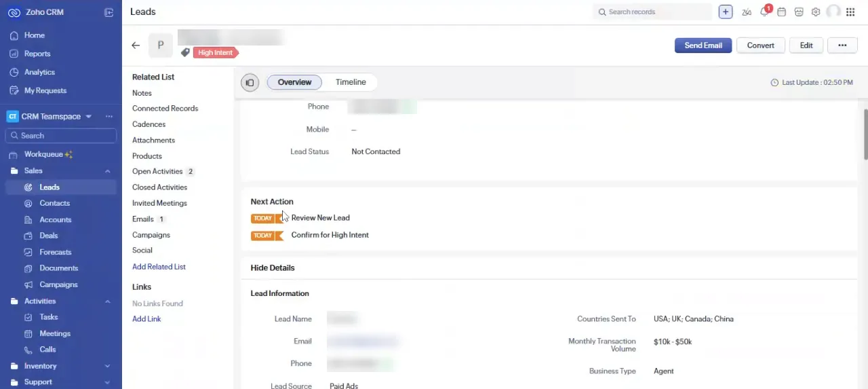This screenshot has height=389, width=868.
Task: Open Closed Activities related list
Action: click(159, 187)
